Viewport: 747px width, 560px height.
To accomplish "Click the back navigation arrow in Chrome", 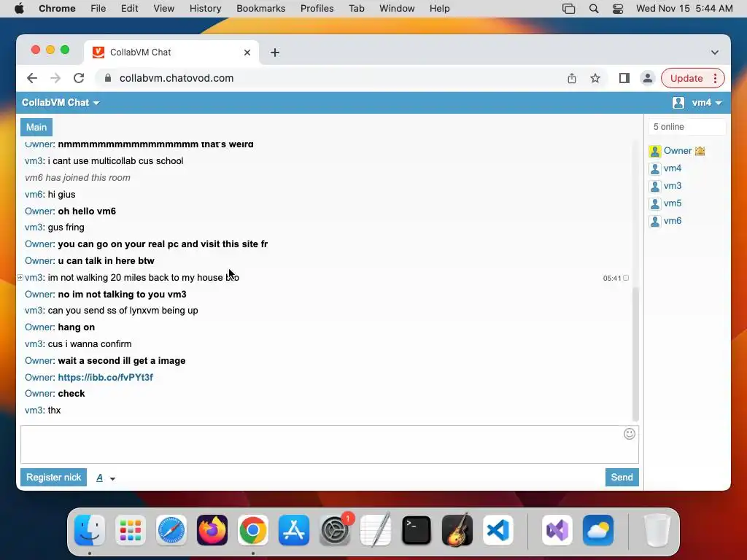I will click(x=32, y=78).
